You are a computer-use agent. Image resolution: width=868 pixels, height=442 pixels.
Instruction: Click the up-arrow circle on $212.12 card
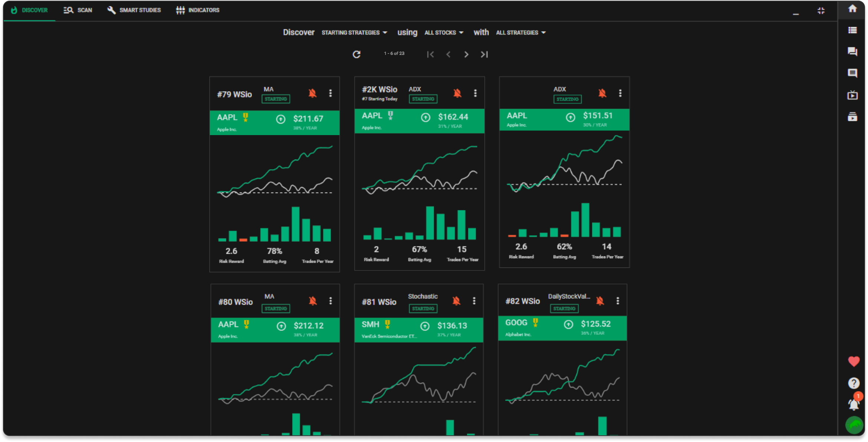[282, 326]
